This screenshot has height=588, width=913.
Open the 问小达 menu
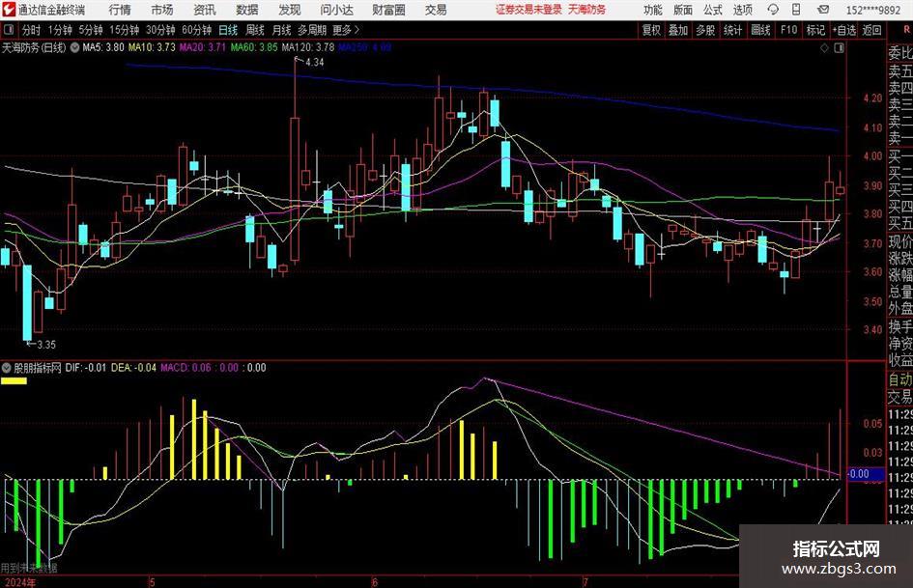(x=336, y=10)
